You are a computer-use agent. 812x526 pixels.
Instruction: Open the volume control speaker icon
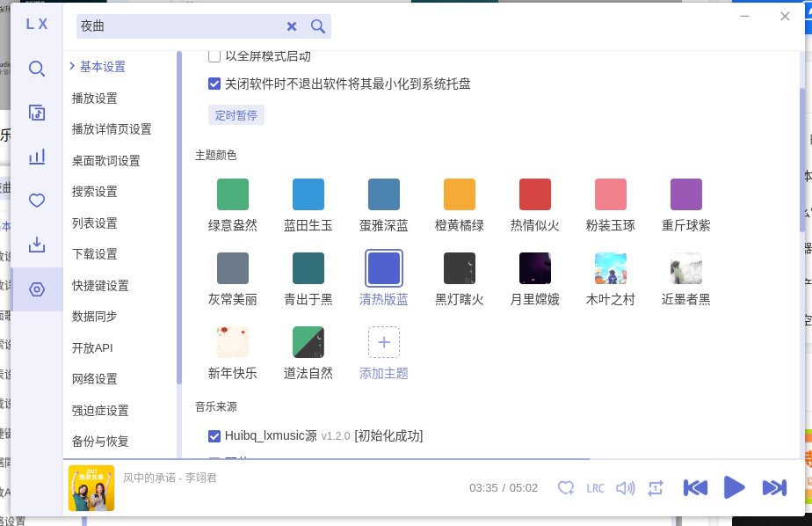(x=626, y=487)
